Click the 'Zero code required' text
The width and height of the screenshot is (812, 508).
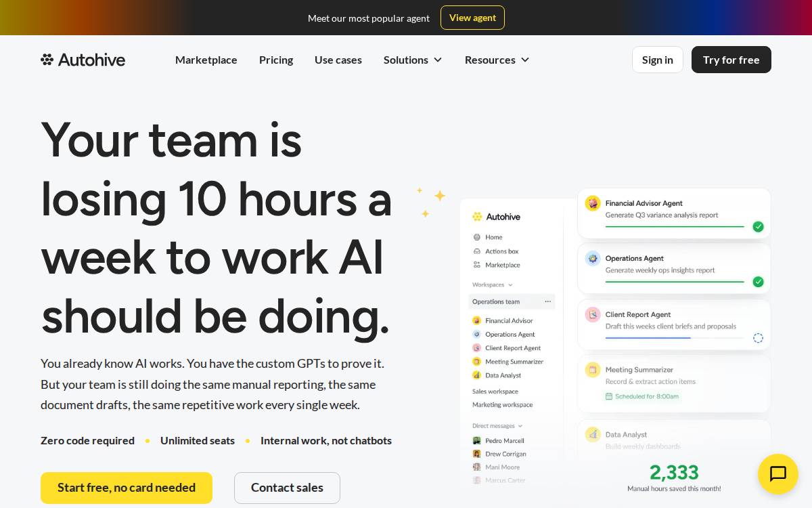coord(87,440)
